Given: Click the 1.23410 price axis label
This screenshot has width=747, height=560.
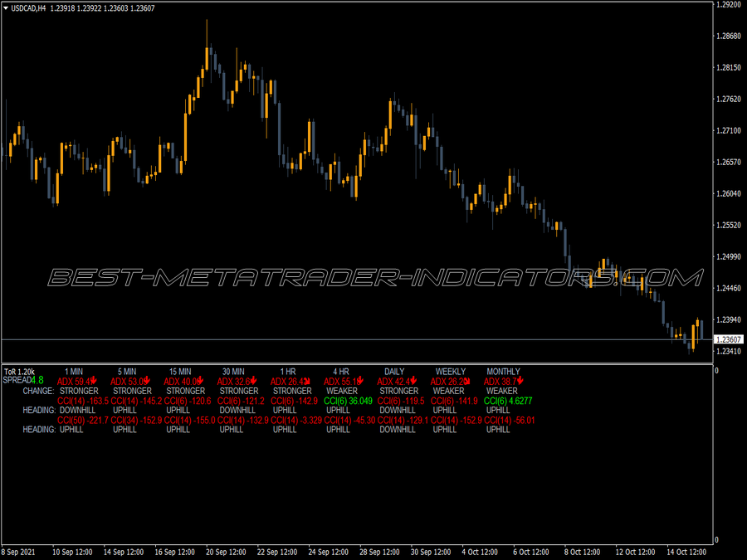Looking at the screenshot, I should coord(729,351).
